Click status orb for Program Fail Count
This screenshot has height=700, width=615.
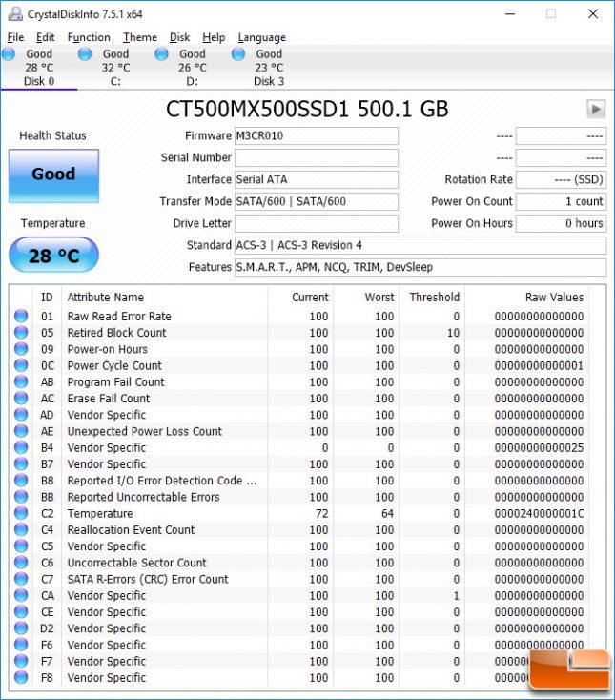coord(21,381)
